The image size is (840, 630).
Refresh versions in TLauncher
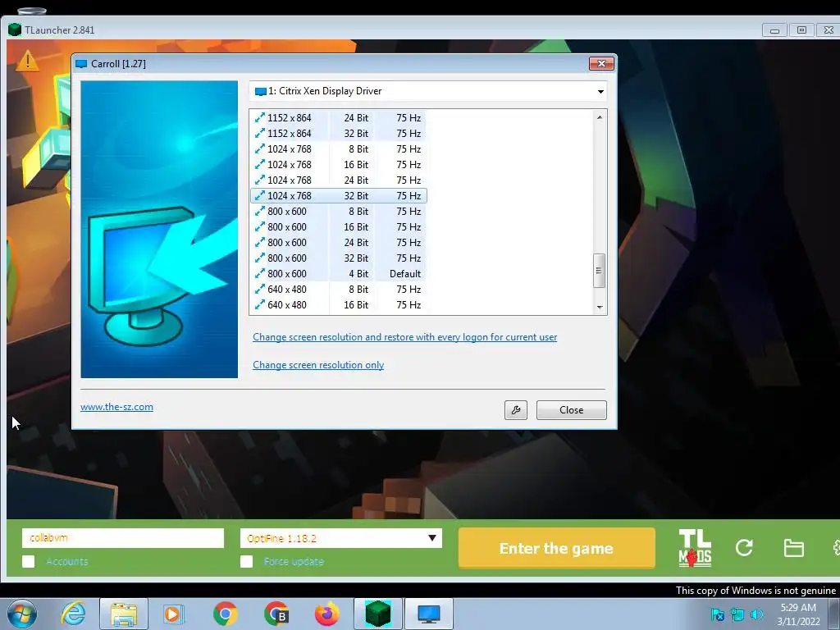point(744,547)
